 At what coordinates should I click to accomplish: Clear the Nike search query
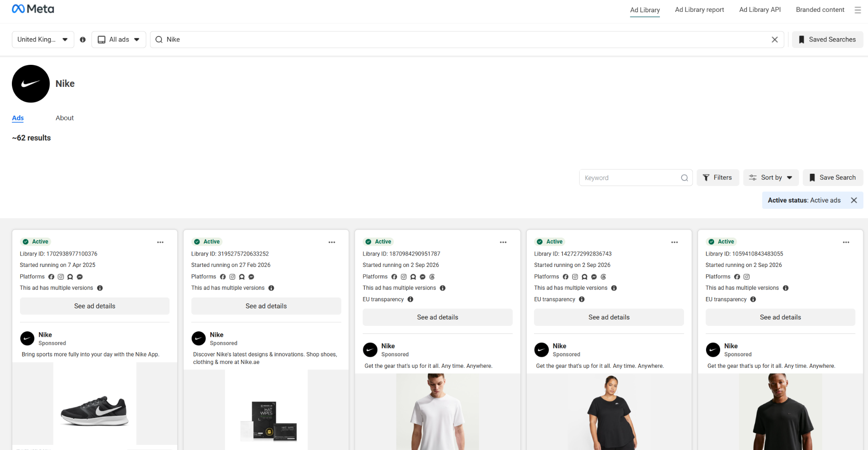click(775, 39)
